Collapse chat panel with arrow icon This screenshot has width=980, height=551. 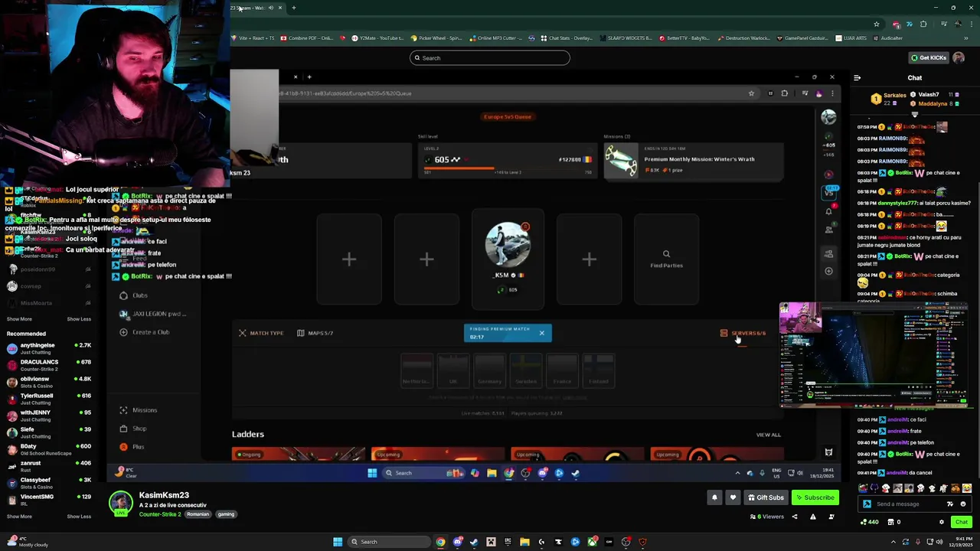point(857,77)
